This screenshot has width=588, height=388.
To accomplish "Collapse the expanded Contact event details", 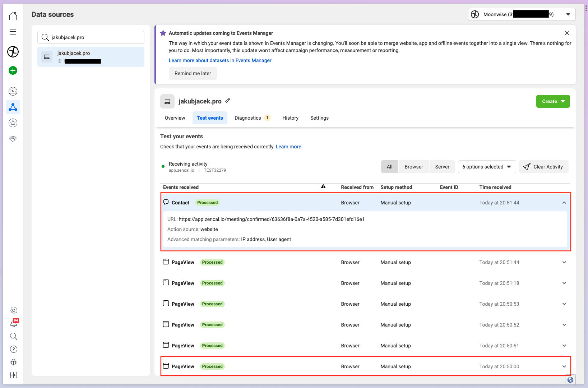I will 564,202.
